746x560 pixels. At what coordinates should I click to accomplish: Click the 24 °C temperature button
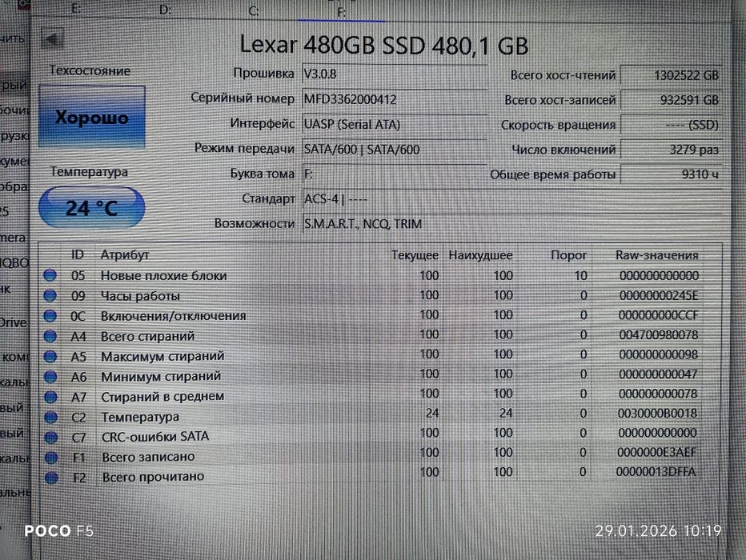click(x=91, y=208)
